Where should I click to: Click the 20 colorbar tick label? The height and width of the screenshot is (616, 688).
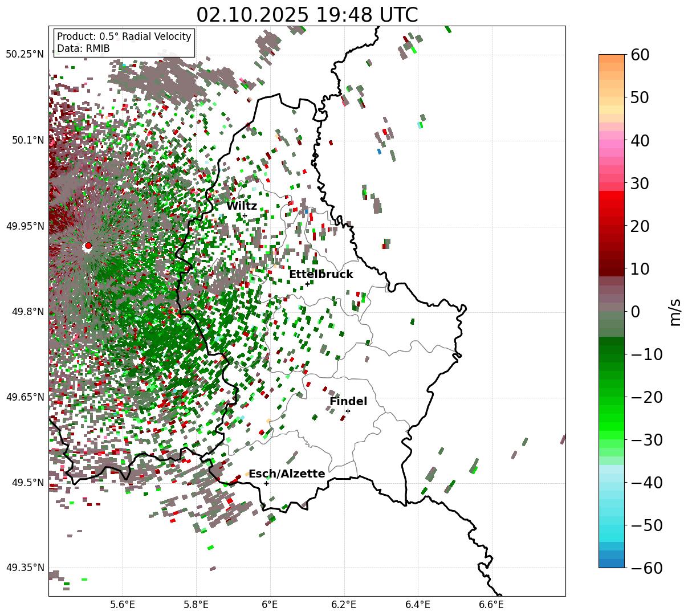[640, 226]
